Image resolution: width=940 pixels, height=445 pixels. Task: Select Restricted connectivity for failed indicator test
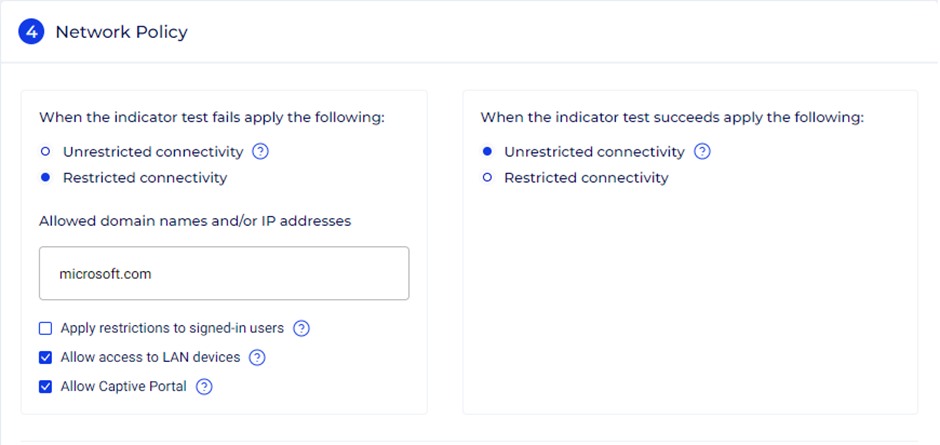point(46,178)
